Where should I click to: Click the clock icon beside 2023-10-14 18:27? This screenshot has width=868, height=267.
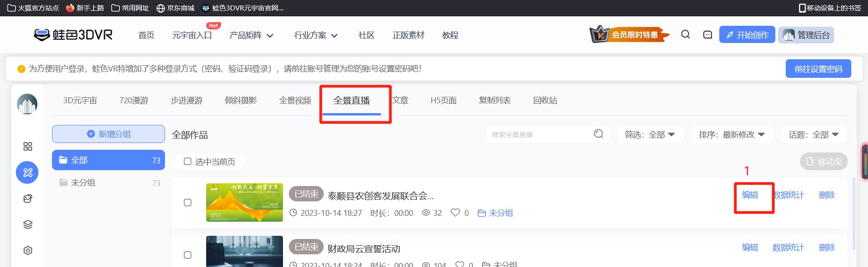293,213
